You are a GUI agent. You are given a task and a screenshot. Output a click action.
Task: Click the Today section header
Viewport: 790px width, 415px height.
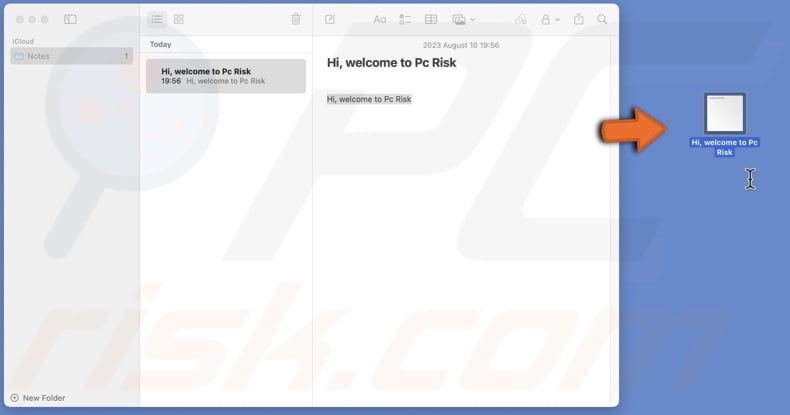coord(160,44)
